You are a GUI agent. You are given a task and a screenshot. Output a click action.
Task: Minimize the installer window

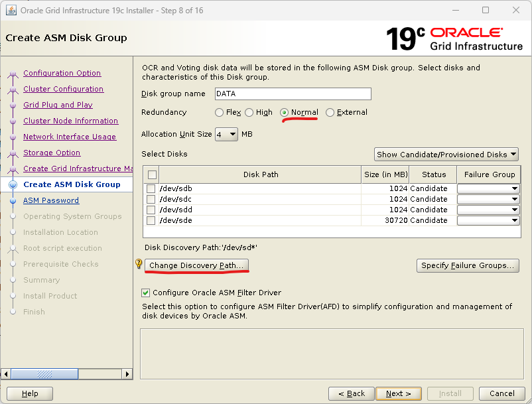click(x=456, y=10)
